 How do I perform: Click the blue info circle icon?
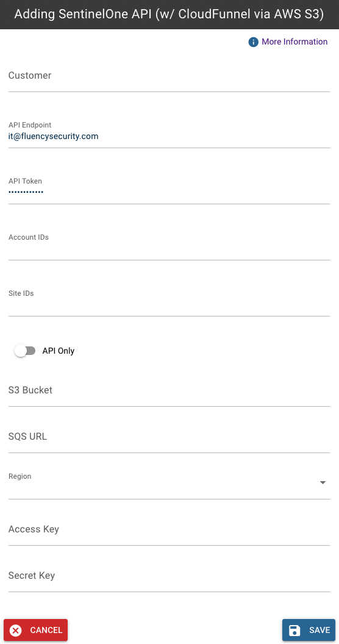(253, 42)
